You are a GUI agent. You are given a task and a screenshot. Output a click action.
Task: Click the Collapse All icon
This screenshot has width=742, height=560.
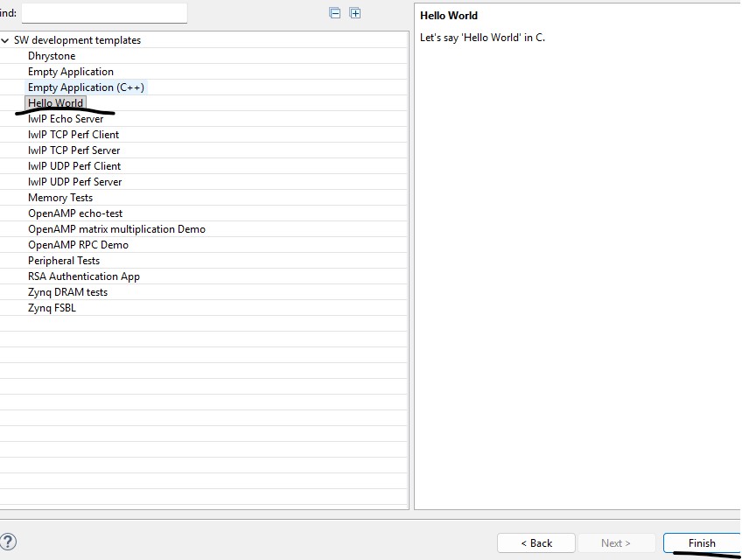coord(334,13)
